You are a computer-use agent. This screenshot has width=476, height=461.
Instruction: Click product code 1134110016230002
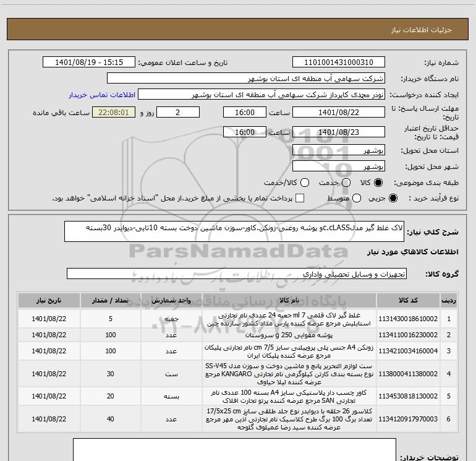(408, 335)
